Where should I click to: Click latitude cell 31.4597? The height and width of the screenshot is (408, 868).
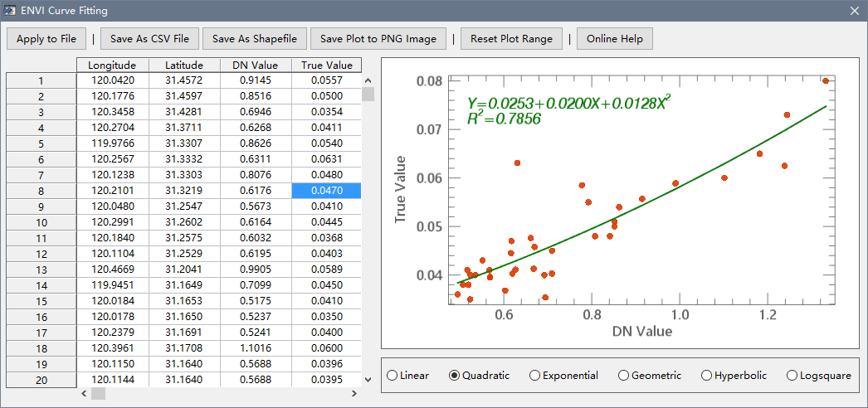[x=184, y=96]
